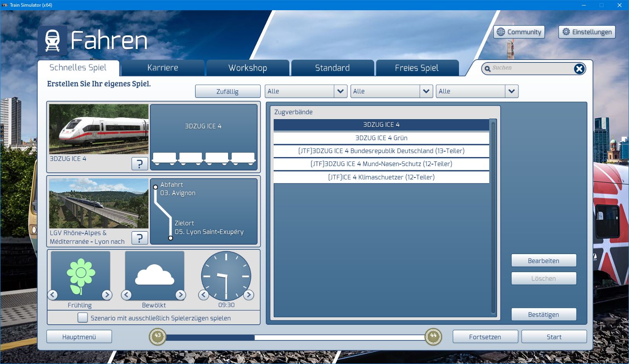This screenshot has height=364, width=629.
Task: Click the Zufällig random button
Action: pos(228,91)
